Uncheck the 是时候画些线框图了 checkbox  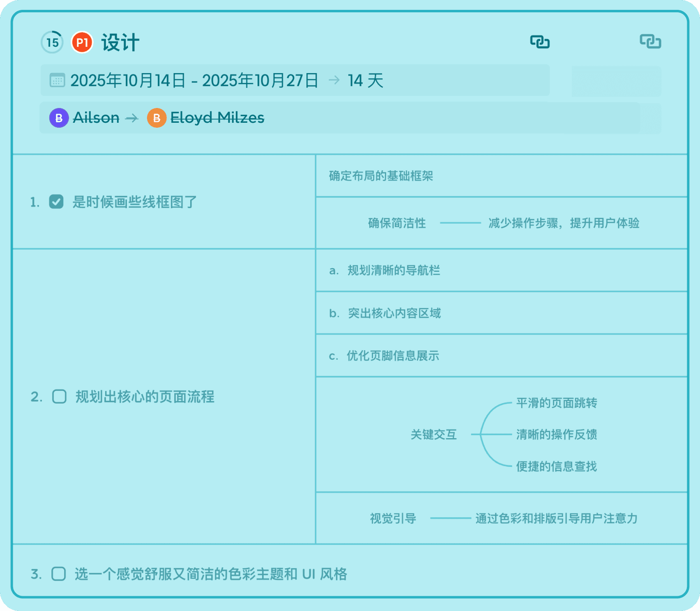tap(56, 202)
